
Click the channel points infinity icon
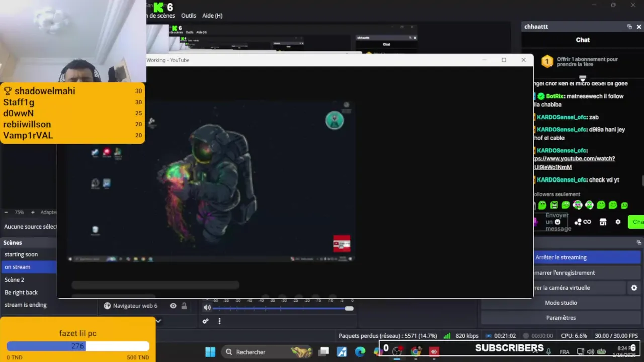(x=587, y=222)
